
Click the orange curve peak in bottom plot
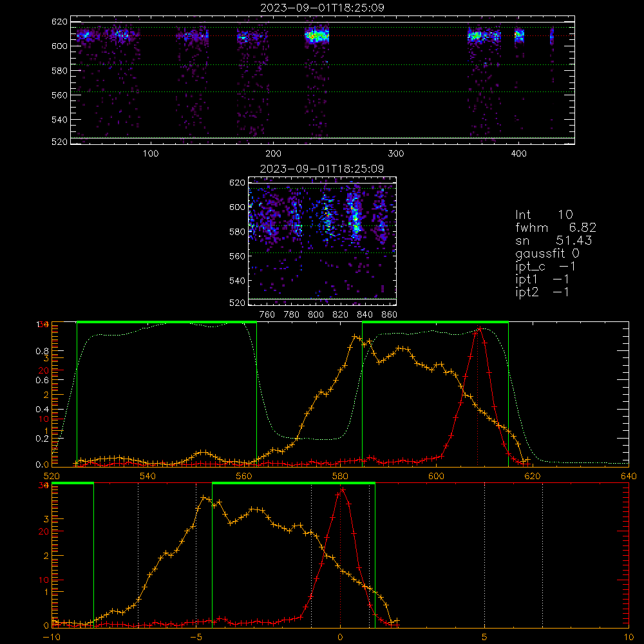click(204, 497)
